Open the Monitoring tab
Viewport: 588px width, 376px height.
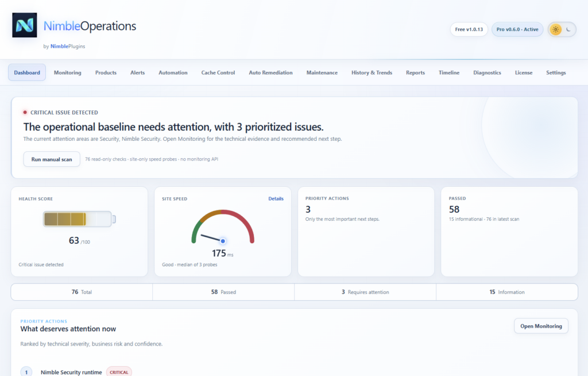68,72
